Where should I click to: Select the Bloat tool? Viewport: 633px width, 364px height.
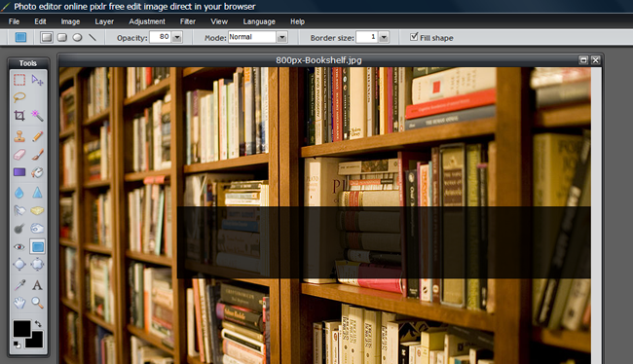pos(19,265)
